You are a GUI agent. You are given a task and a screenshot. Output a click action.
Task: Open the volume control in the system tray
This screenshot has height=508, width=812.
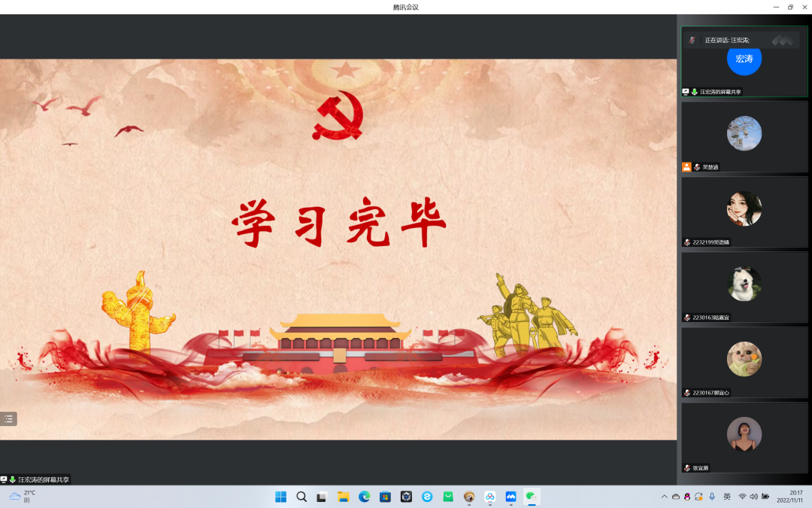(753, 497)
